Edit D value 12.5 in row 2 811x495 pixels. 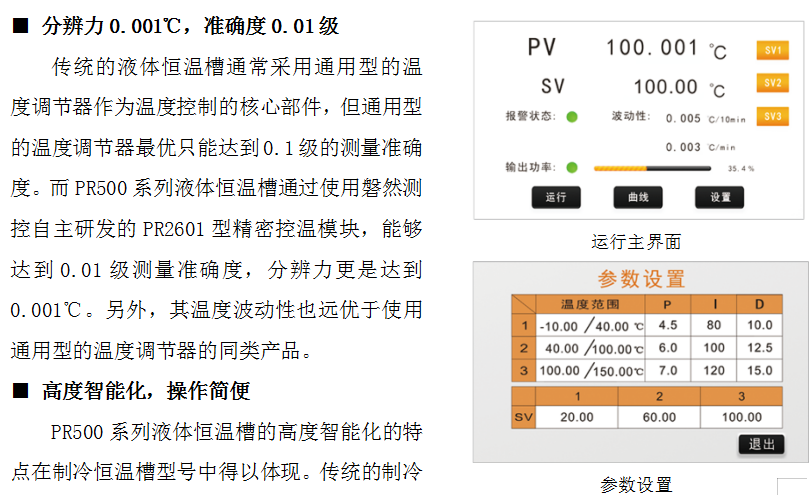pyautogui.click(x=759, y=348)
